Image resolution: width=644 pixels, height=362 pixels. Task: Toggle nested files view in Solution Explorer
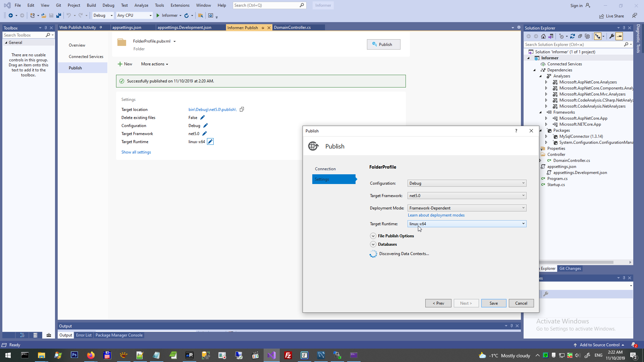598,36
